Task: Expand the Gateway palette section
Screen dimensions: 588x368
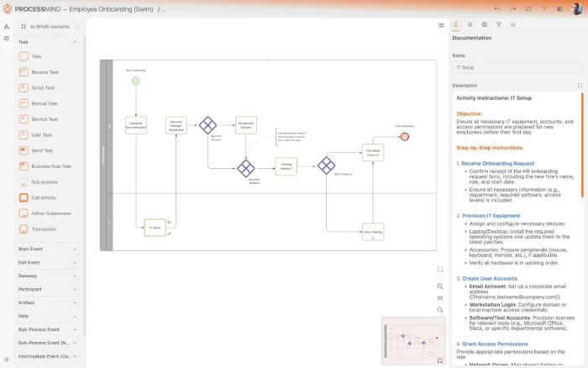Action: click(76, 275)
